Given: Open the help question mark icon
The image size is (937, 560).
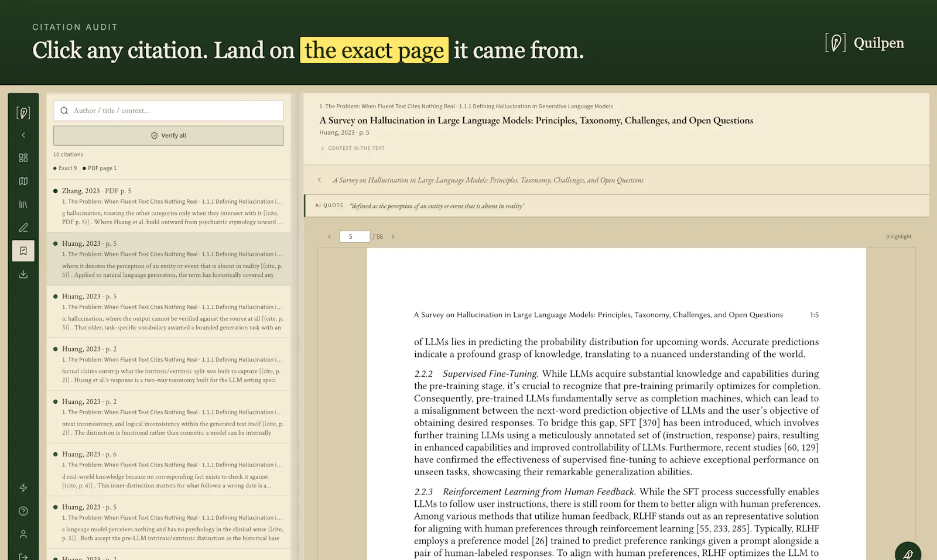Looking at the screenshot, I should coord(23,511).
